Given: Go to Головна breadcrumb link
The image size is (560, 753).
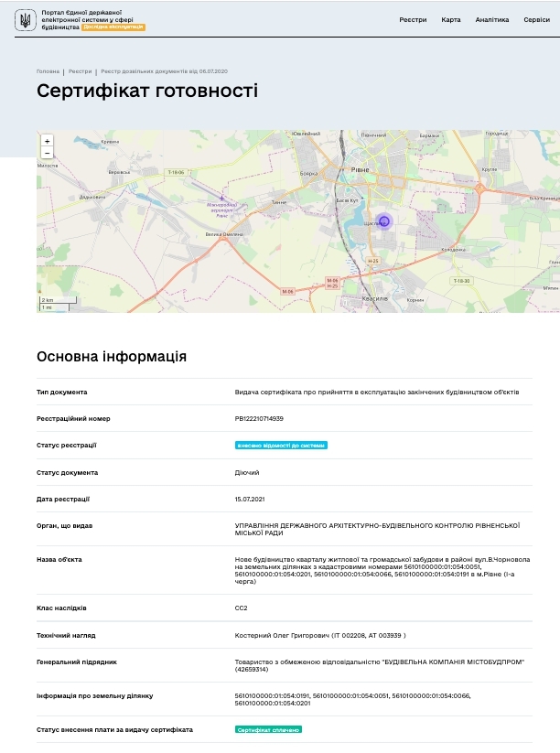Looking at the screenshot, I should (48, 71).
